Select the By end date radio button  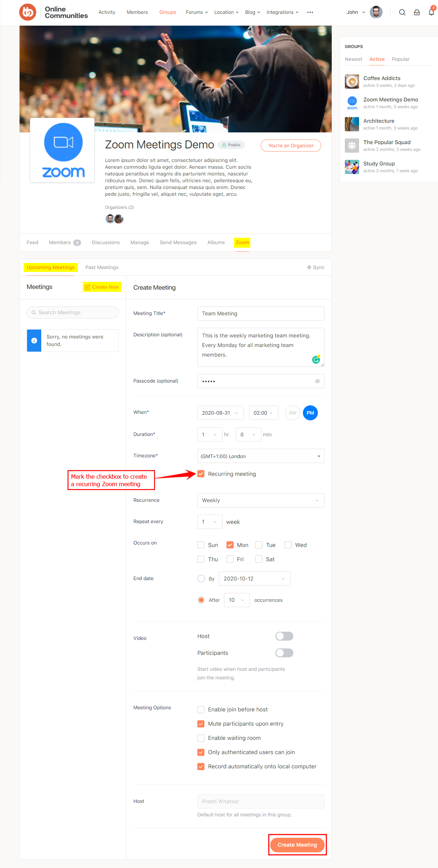tap(201, 579)
